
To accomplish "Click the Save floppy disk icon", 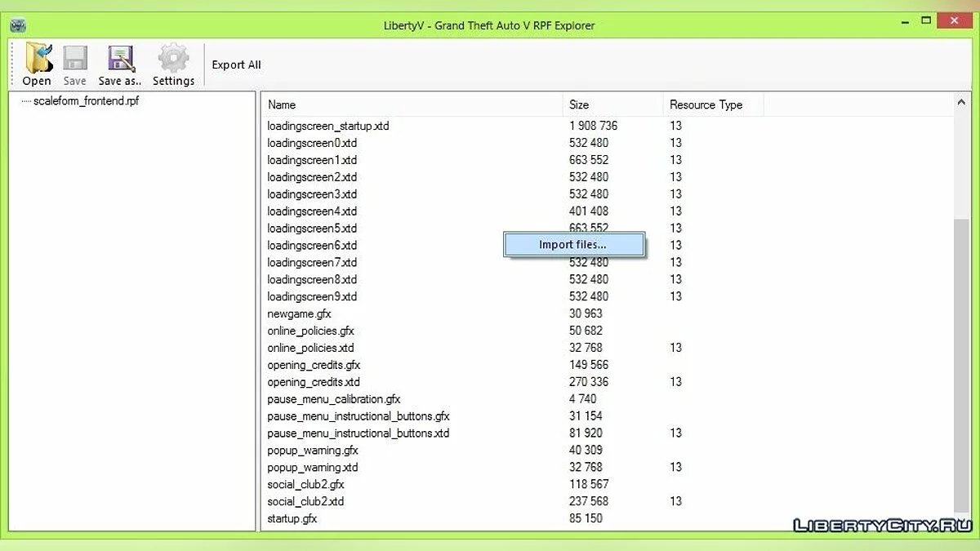I will click(x=75, y=59).
